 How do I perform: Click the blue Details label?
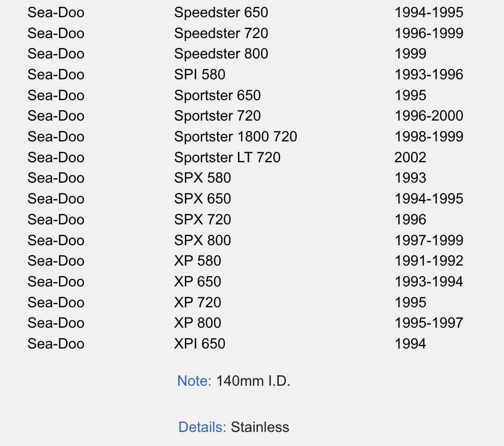coord(202,427)
